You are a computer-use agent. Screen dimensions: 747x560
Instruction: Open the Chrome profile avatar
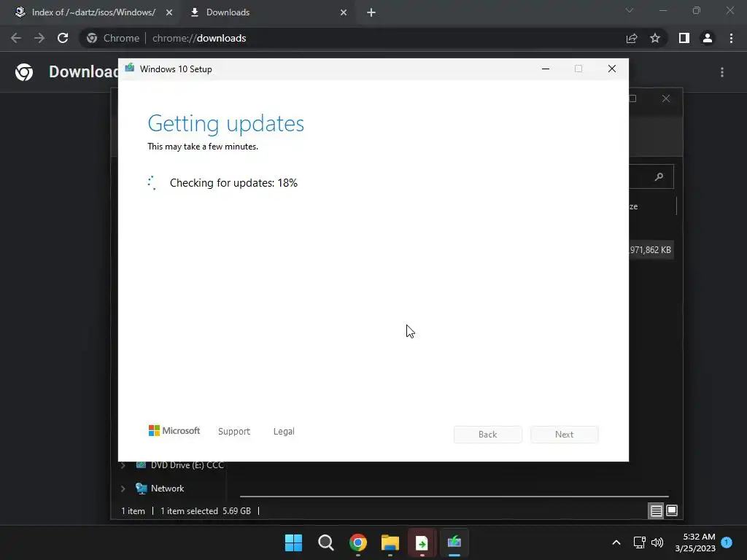708,38
